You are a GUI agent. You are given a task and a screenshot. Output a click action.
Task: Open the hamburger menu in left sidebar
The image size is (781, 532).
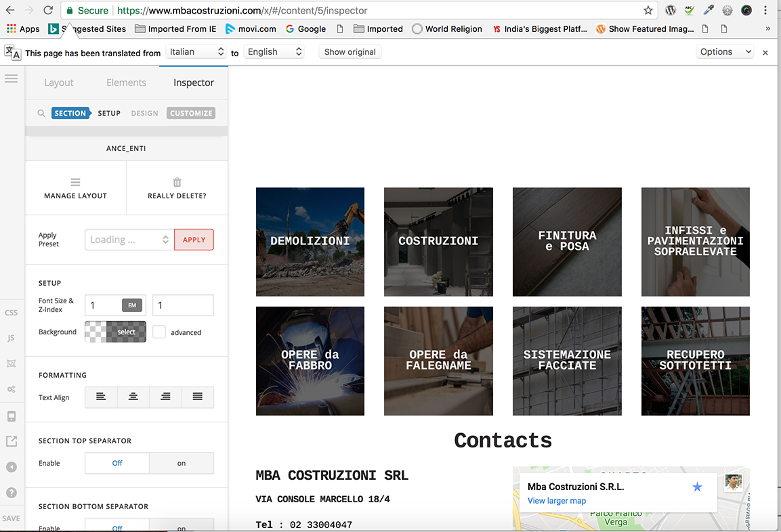coord(11,79)
